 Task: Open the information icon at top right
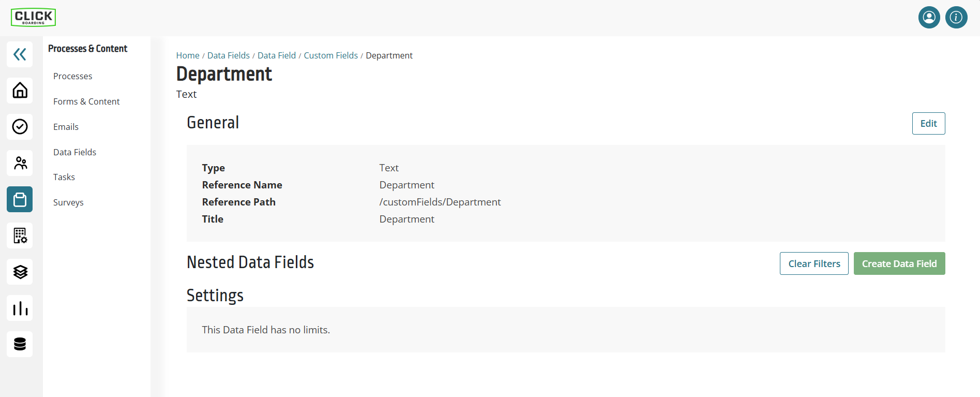tap(956, 18)
